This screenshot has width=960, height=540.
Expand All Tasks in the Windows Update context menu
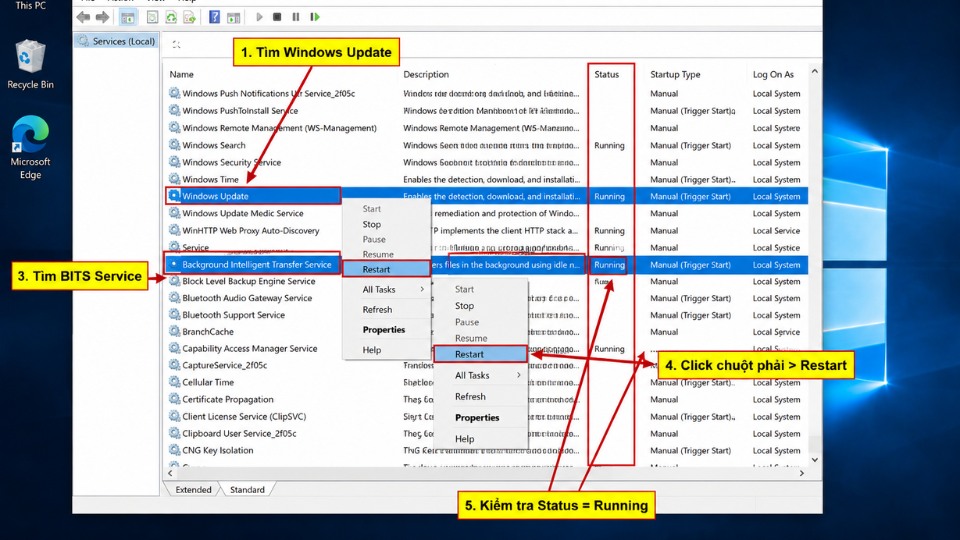[386, 290]
